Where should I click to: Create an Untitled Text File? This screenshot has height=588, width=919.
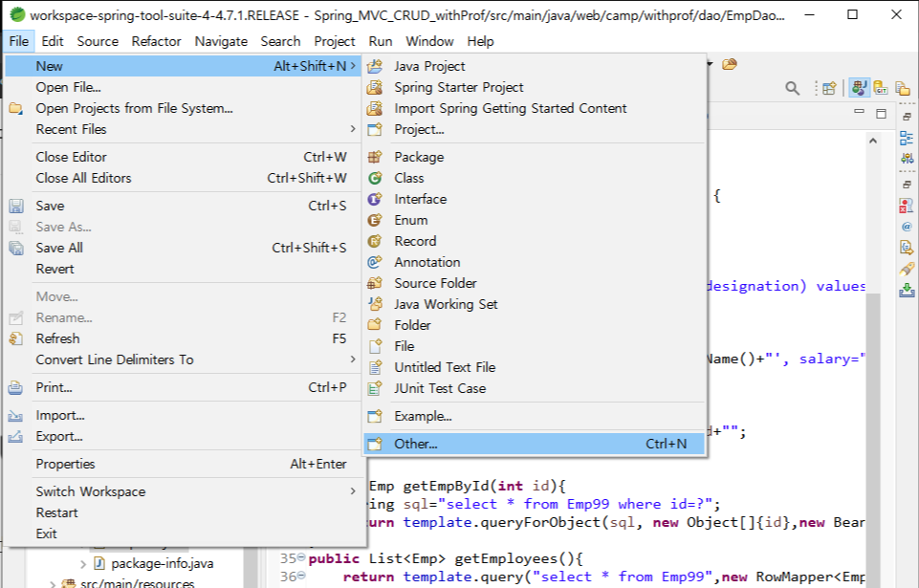click(x=534, y=367)
